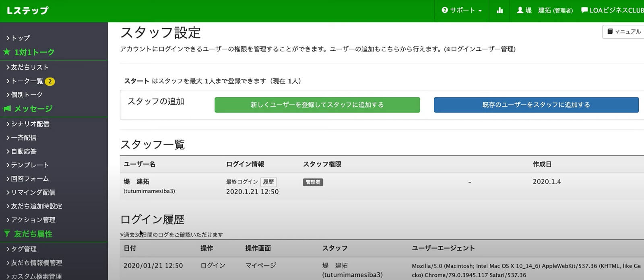Click the 作成日 column header
This screenshot has width=644, height=280.
click(x=542, y=164)
